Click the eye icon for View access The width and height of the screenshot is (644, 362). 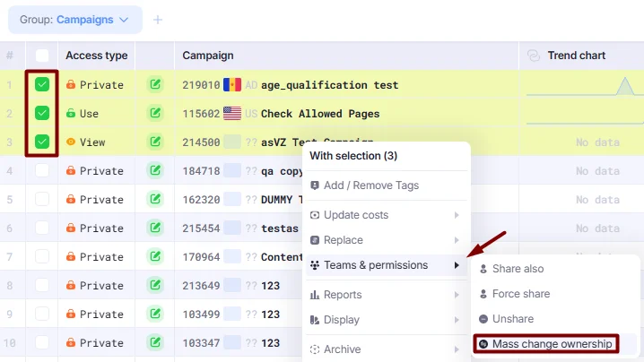(71, 142)
